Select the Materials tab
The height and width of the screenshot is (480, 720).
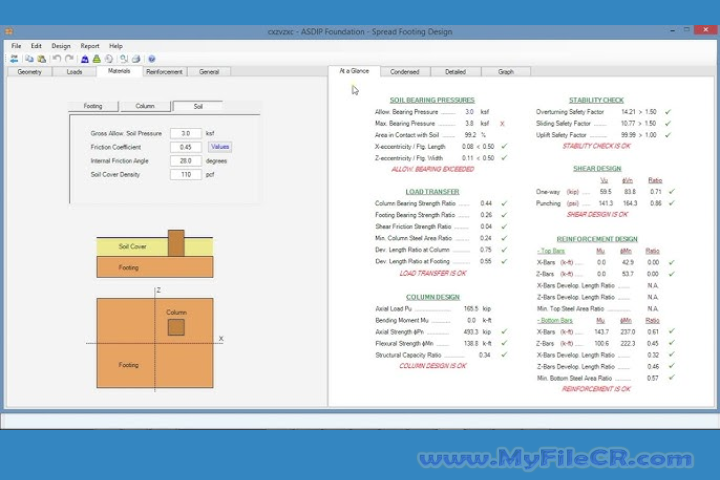tap(119, 71)
